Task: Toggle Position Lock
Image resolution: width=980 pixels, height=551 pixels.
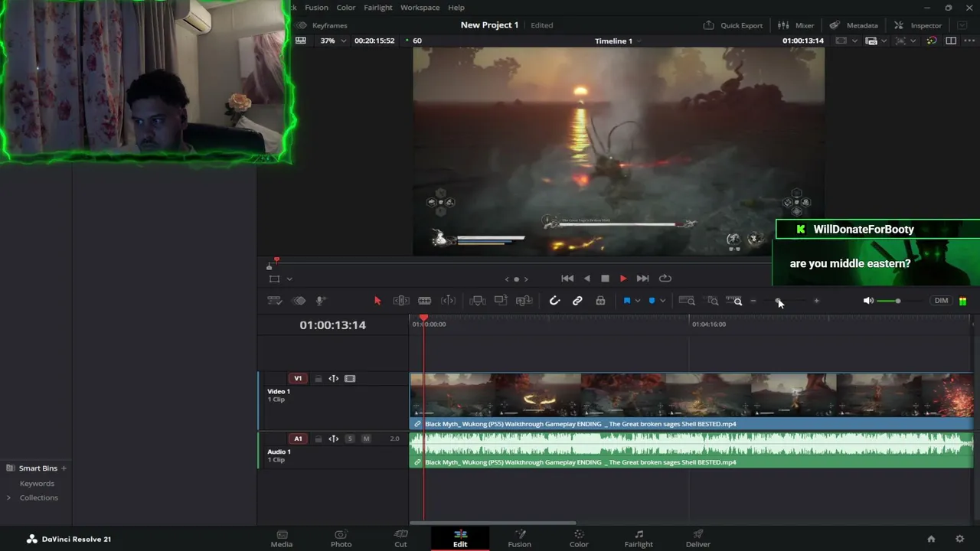Action: [x=600, y=301]
